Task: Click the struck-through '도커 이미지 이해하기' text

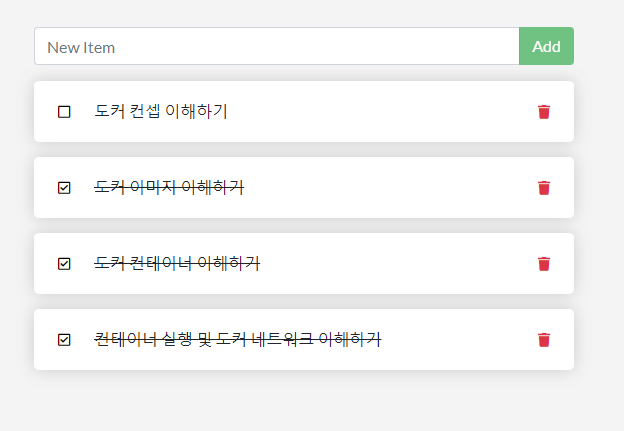Action: coord(169,187)
